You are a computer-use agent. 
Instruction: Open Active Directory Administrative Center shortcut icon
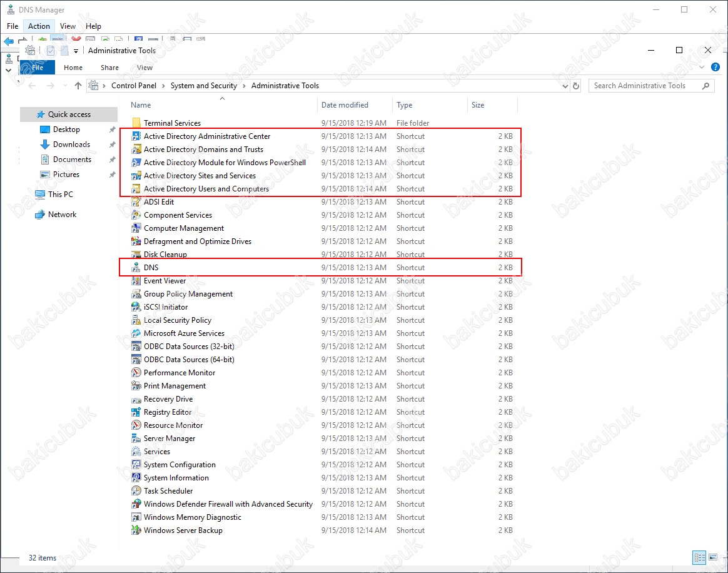[136, 136]
